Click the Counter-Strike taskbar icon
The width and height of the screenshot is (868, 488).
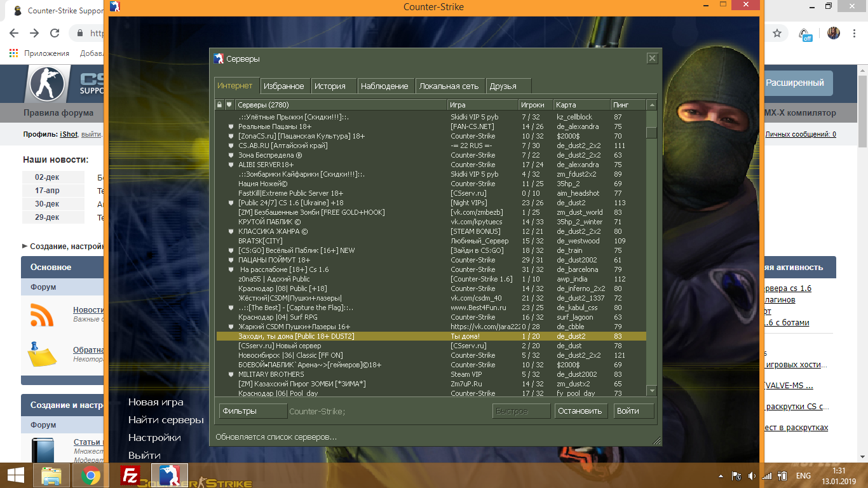169,475
